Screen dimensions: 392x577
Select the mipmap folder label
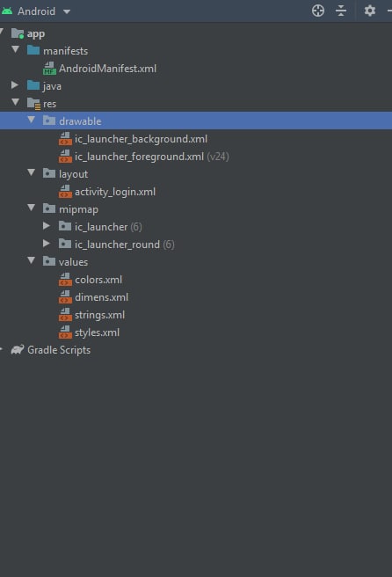point(79,209)
